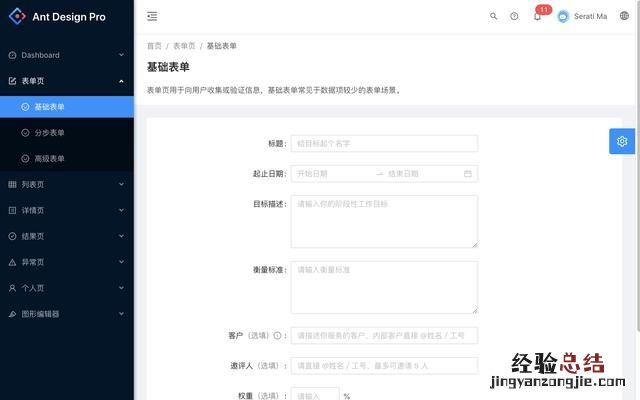Go to 首页 via breadcrumb
The width and height of the screenshot is (640, 400).
154,46
